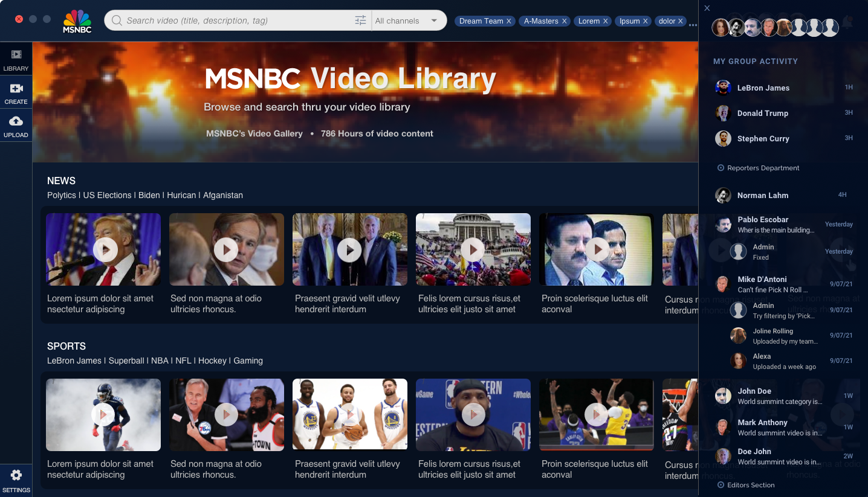
Task: Open the Upload cloud icon
Action: tap(16, 126)
